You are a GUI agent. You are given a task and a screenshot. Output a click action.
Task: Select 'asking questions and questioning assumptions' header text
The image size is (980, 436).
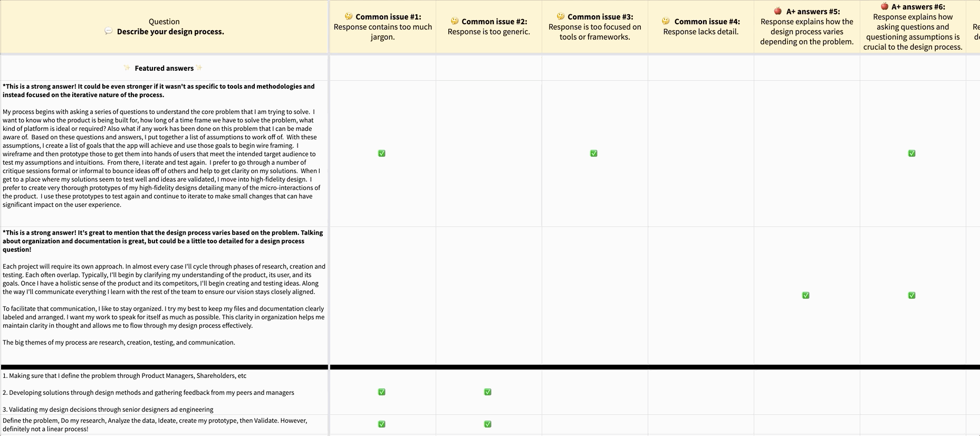[913, 32]
